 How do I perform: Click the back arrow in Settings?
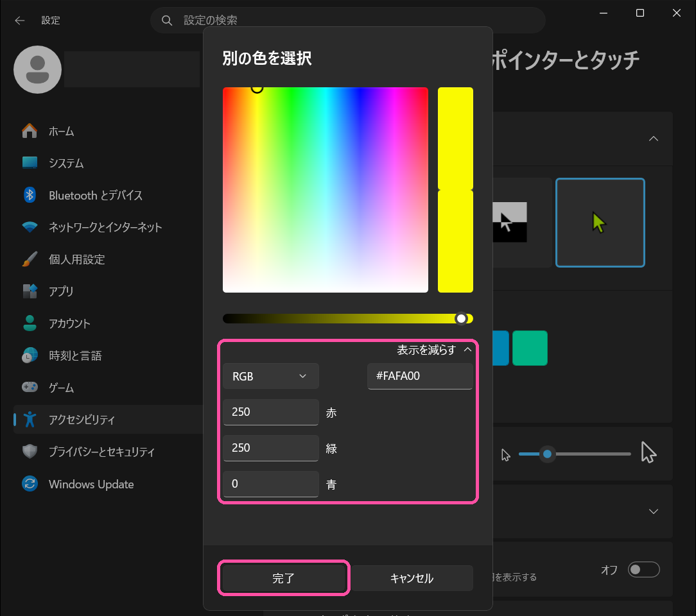[19, 21]
